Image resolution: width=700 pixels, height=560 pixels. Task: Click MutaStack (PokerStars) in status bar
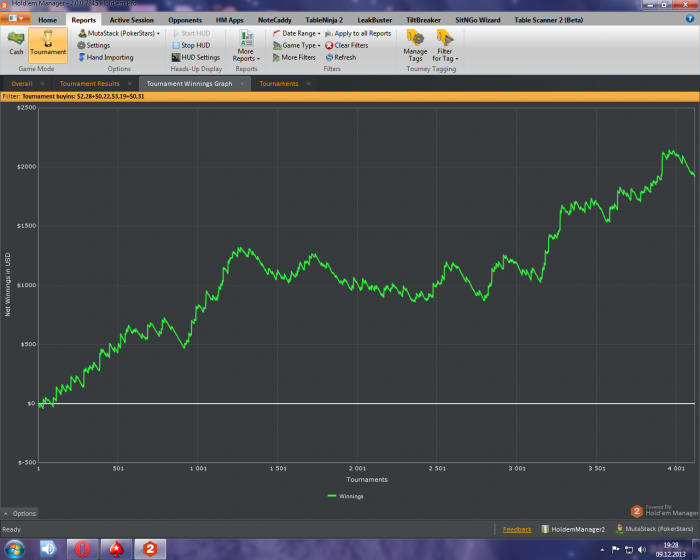[x=654, y=529]
